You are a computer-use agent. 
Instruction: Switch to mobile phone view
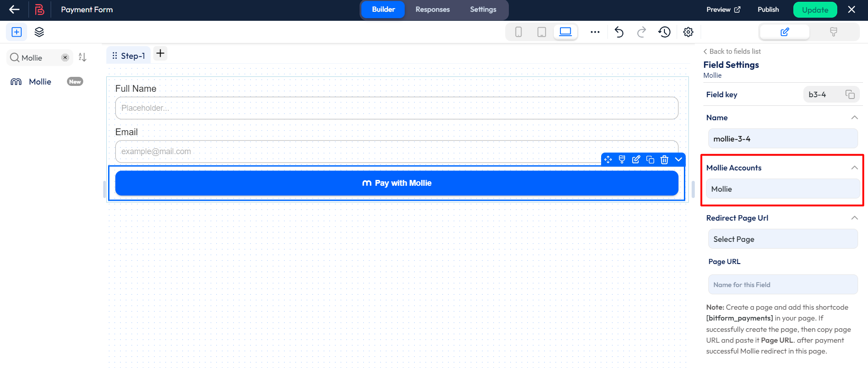click(x=518, y=32)
